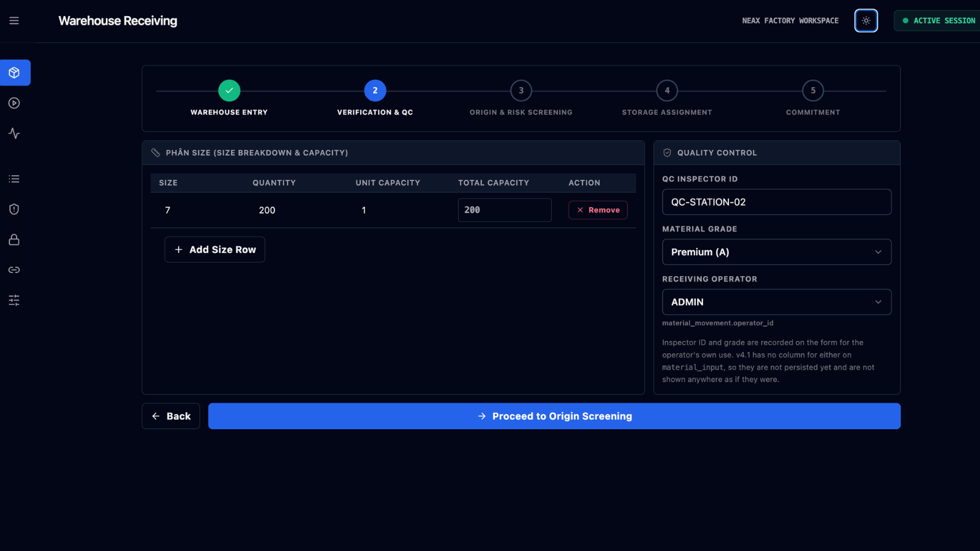
Task: Open the lock sidebar icon
Action: [14, 239]
